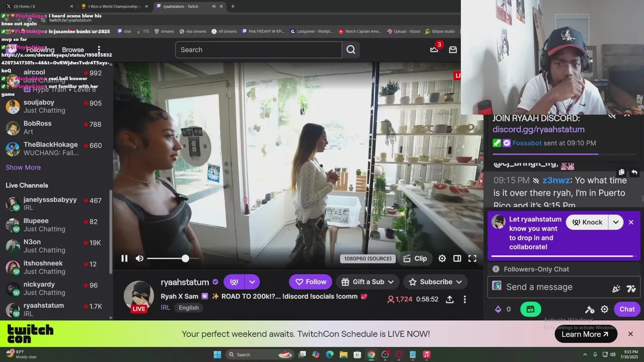
Task: Open the celebration party-popper icon in chat
Action: click(616, 289)
